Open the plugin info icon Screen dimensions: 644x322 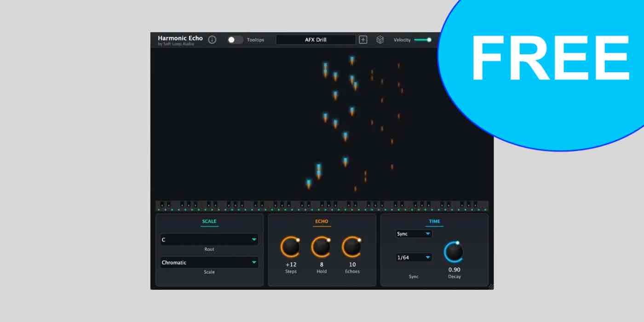coord(212,40)
